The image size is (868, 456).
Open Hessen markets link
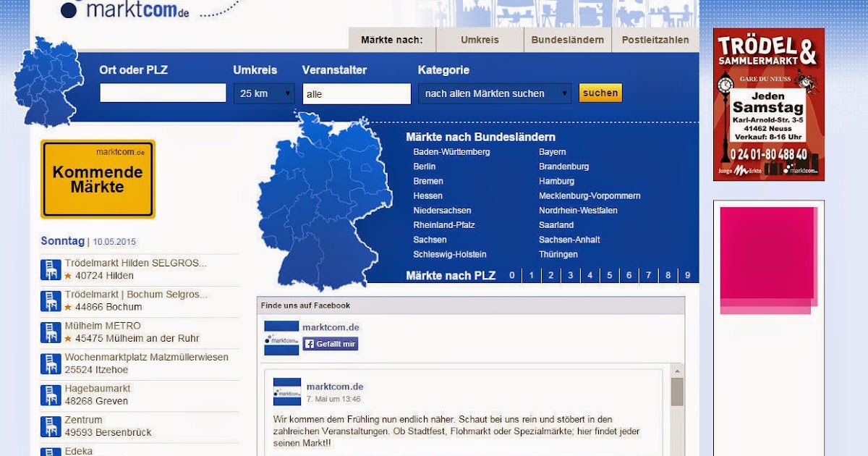(428, 195)
